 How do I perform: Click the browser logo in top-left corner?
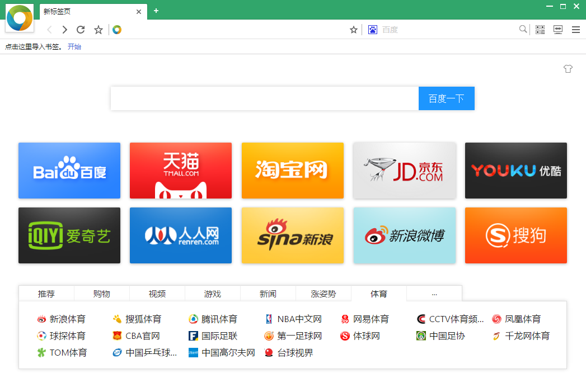(x=20, y=17)
